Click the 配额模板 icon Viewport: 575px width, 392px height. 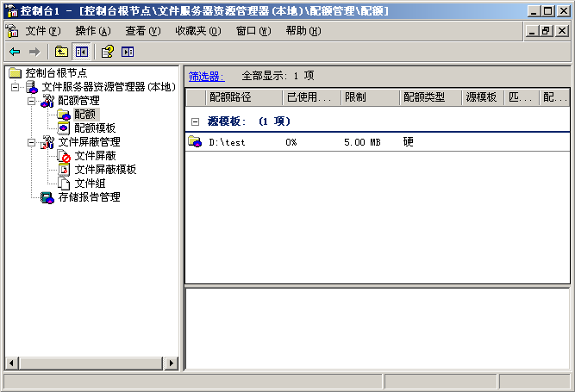click(x=64, y=128)
